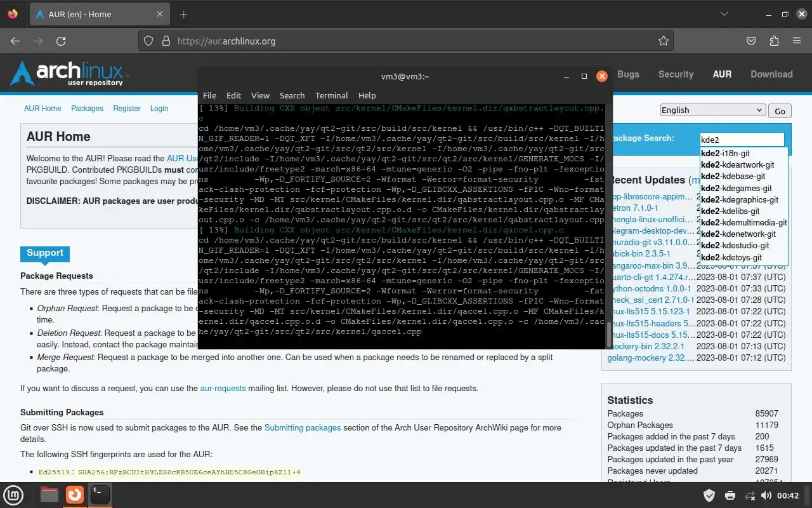The width and height of the screenshot is (812, 508).
Task: Open the aur-requests mailing list link
Action: [223, 388]
